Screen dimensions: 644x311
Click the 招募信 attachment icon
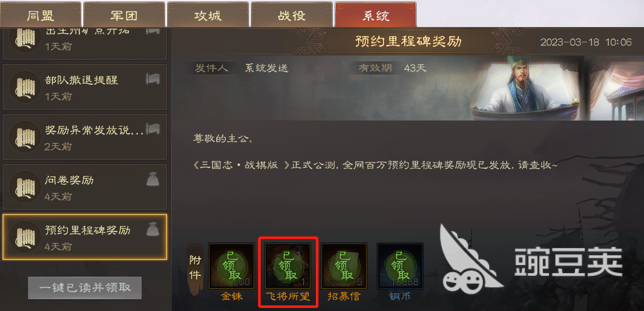click(344, 266)
